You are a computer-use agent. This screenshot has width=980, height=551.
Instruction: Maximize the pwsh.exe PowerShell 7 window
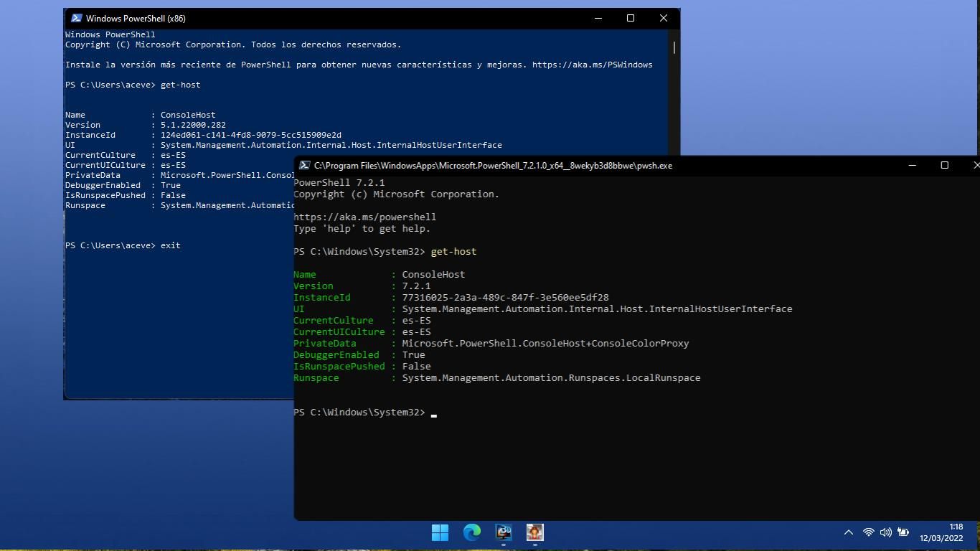(x=944, y=166)
